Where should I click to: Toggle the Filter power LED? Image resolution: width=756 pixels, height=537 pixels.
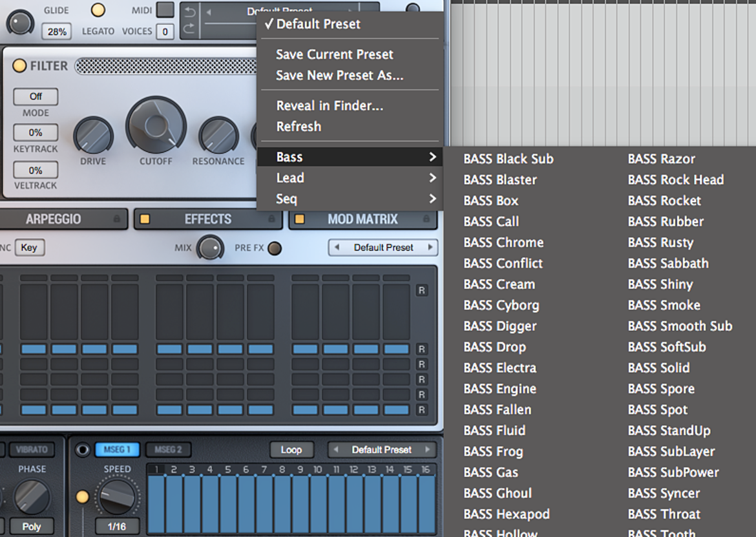19,65
